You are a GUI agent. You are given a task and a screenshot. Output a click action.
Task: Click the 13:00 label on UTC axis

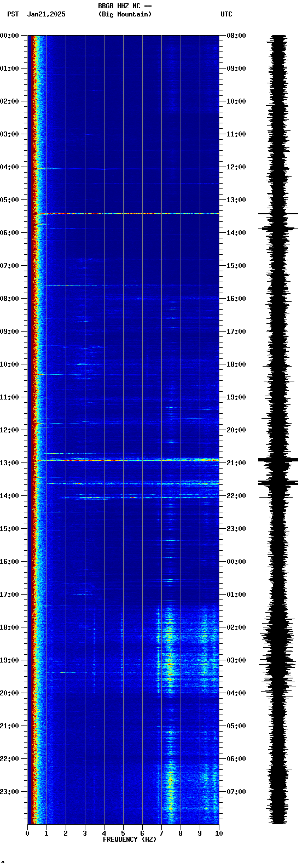tap(236, 200)
